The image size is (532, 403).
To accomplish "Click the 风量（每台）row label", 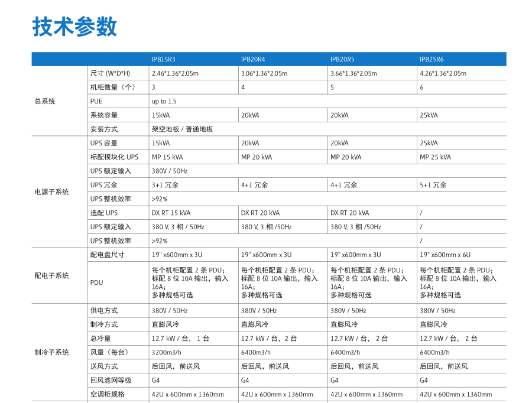I will point(111,352).
